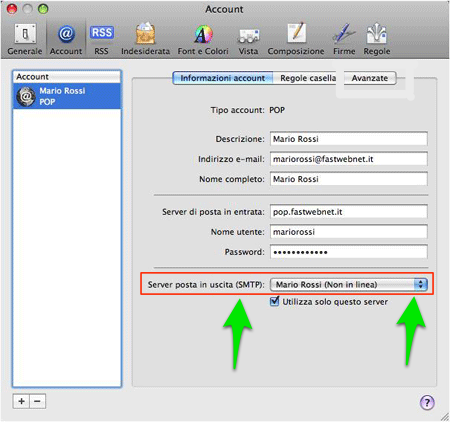Select the Account toolbar icon

tap(66, 39)
